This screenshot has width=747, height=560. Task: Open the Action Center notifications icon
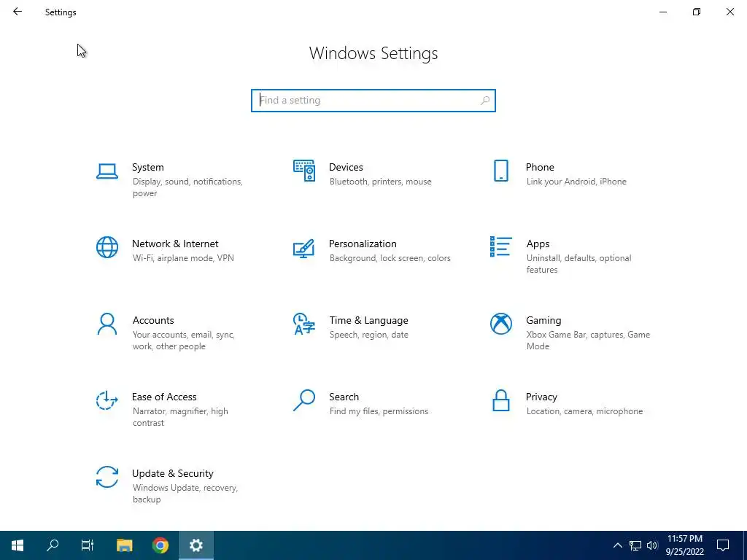pyautogui.click(x=723, y=545)
